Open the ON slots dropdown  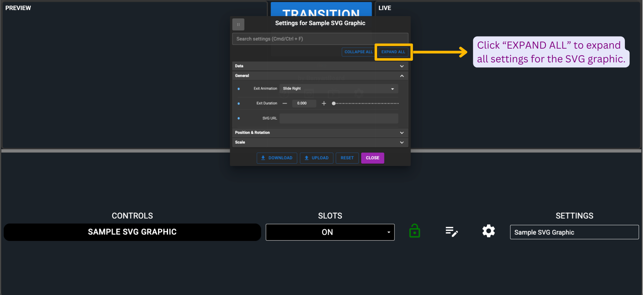(x=330, y=232)
